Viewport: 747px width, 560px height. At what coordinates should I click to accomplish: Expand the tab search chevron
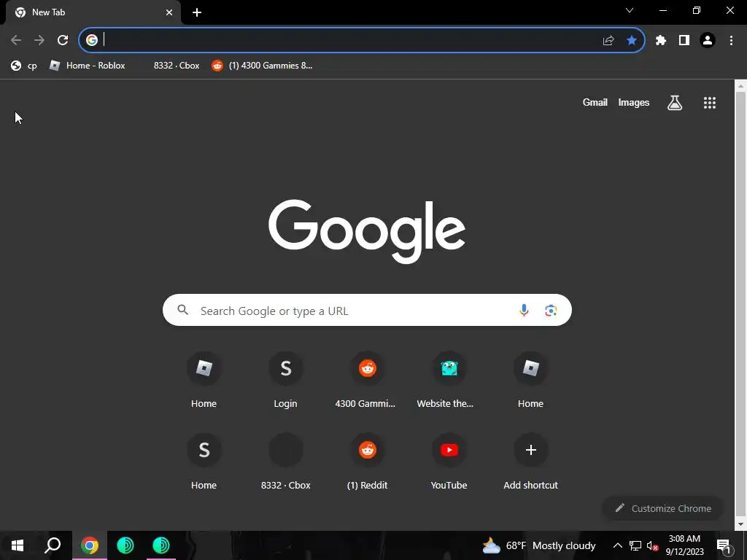630,10
